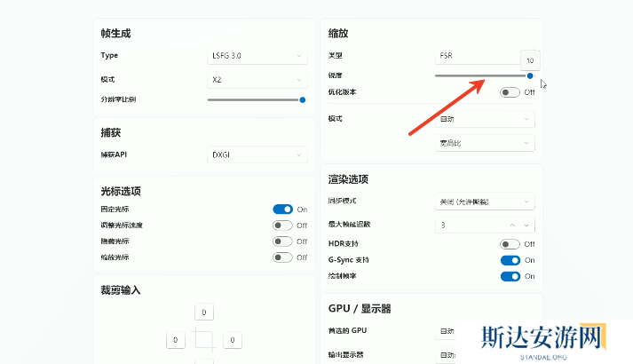Open the 类型 dropdown showing FSR
Viewport: 633px width, 364px height.
[479, 56]
